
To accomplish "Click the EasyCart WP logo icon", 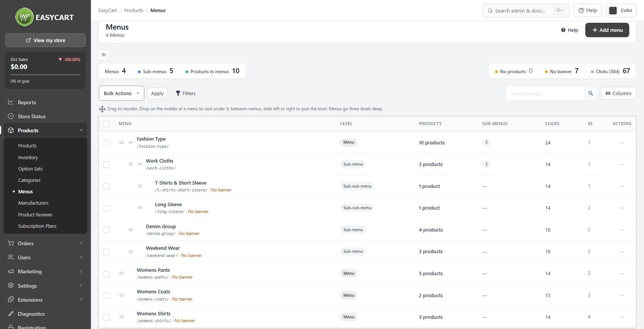I will pos(25,17).
